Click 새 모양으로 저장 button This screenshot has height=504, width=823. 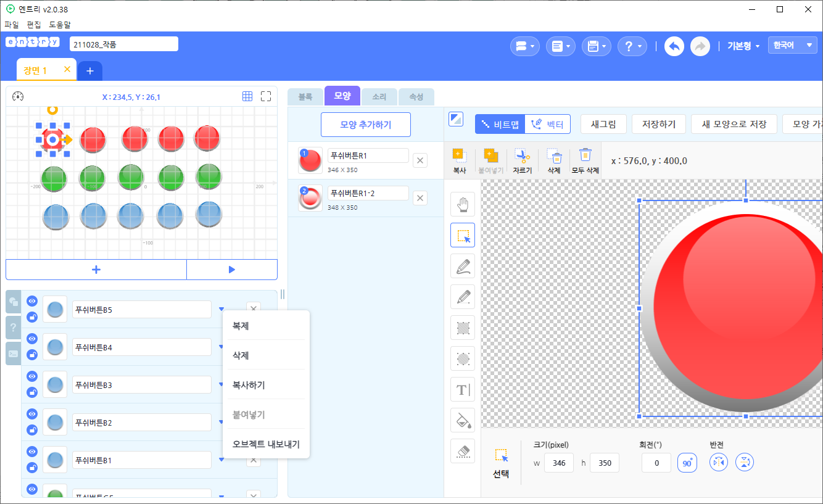click(734, 124)
